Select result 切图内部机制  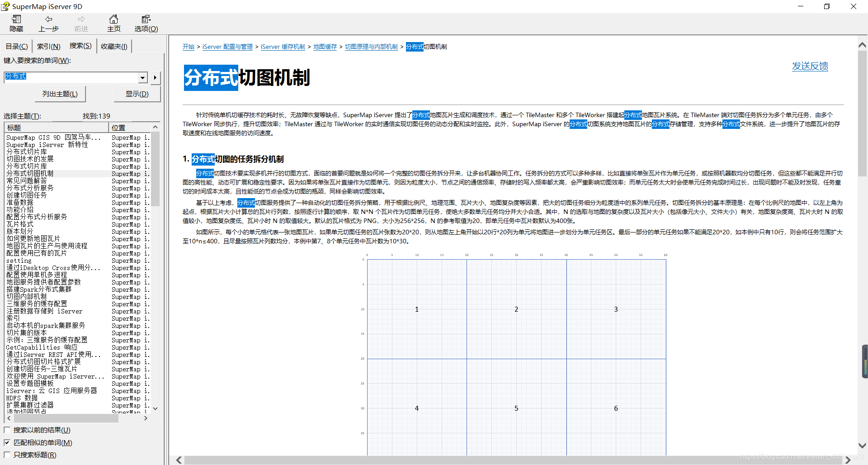point(27,297)
